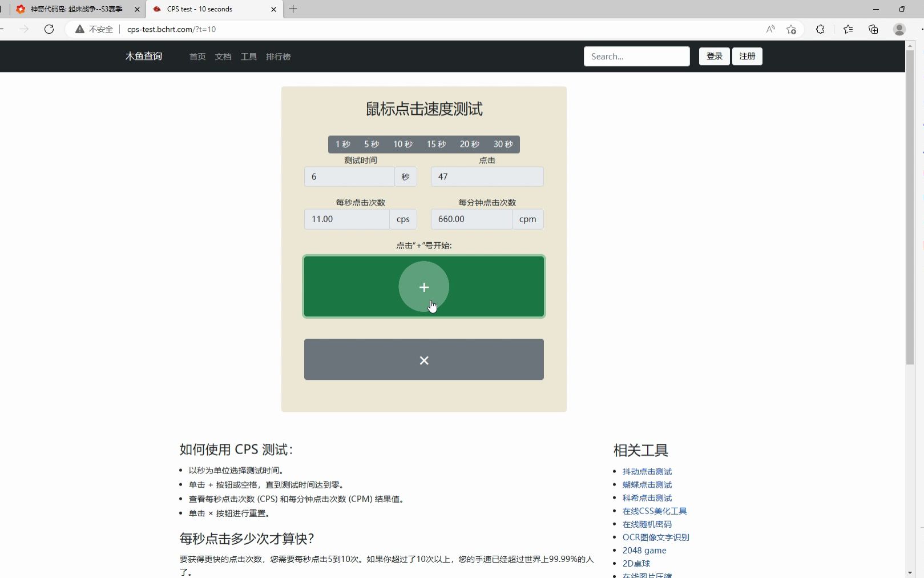Screen dimensions: 924x578
Task: Open the browser extensions puzzle icon
Action: 820,29
